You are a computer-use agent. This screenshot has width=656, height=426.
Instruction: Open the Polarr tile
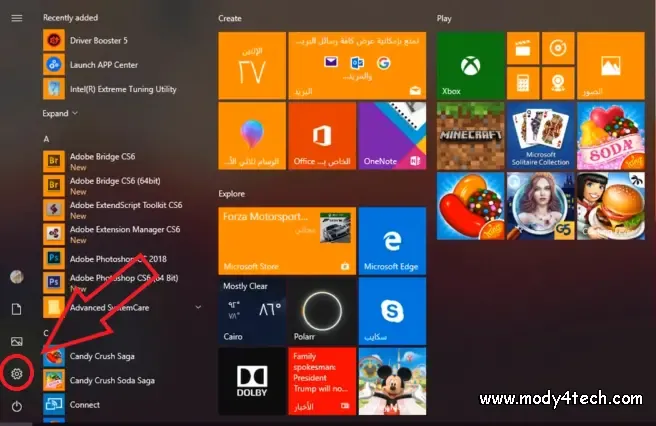pos(322,311)
